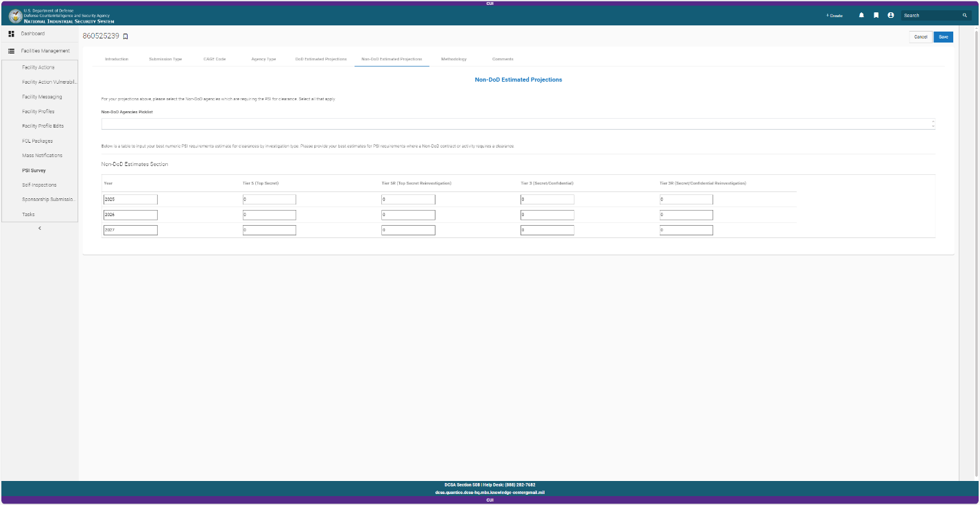Click the Facilities Management list icon

click(11, 51)
